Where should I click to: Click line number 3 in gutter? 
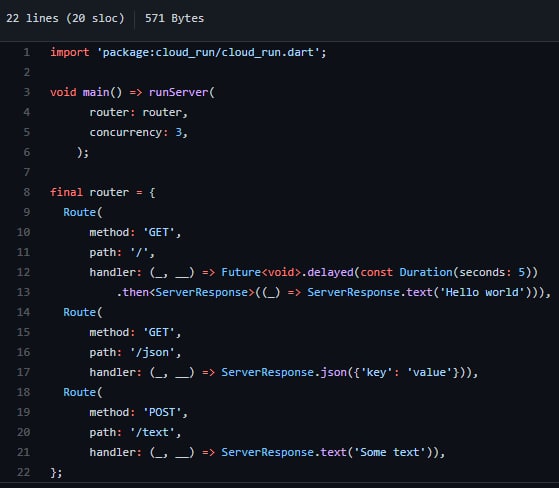pyautogui.click(x=27, y=92)
